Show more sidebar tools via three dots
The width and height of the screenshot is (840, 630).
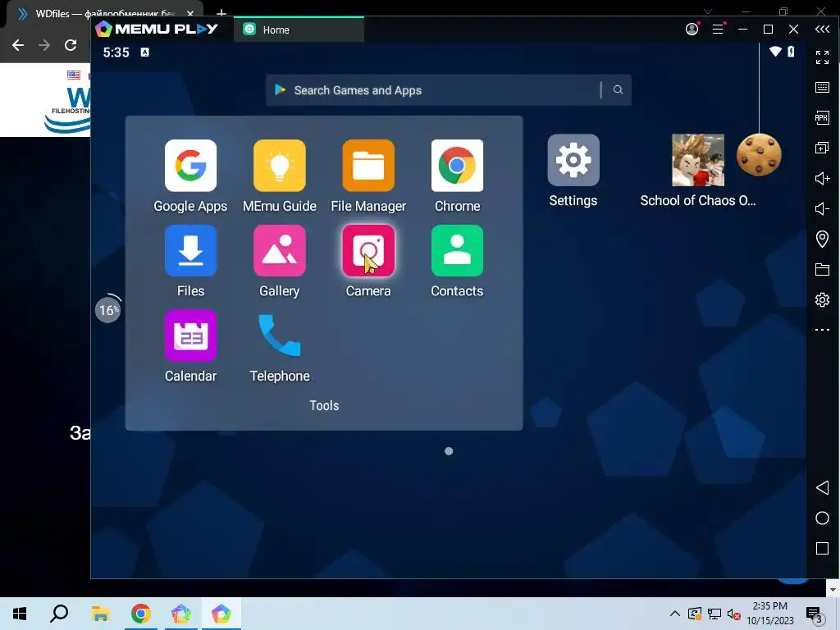click(822, 330)
